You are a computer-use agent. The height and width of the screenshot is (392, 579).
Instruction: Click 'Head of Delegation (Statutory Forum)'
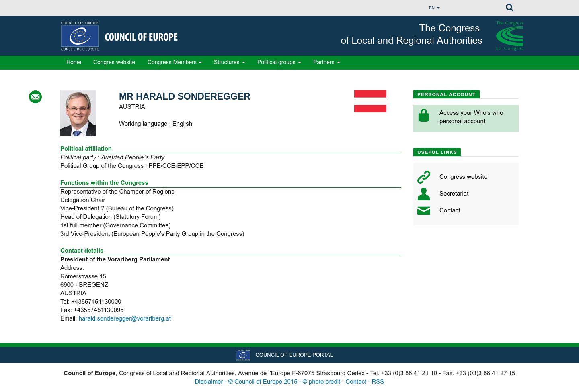tap(111, 217)
